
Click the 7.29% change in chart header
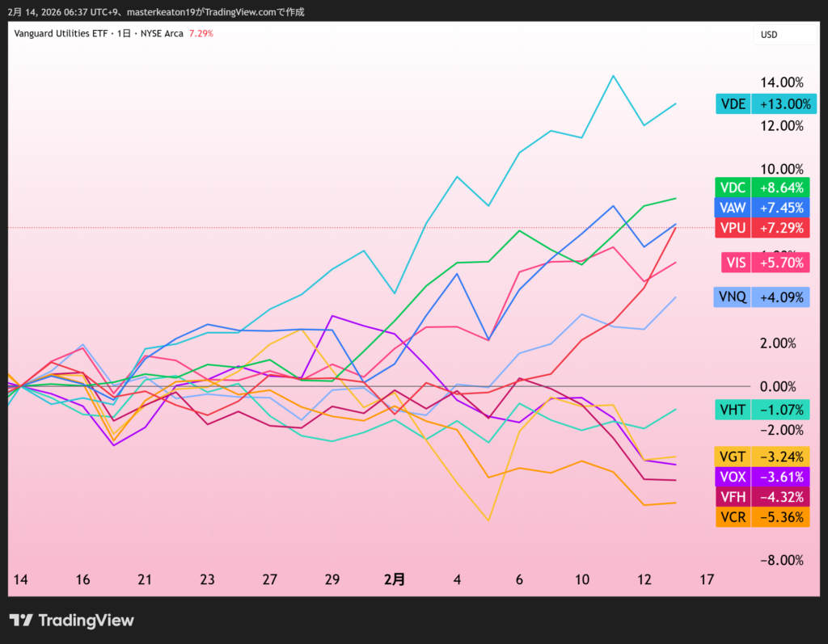point(201,33)
